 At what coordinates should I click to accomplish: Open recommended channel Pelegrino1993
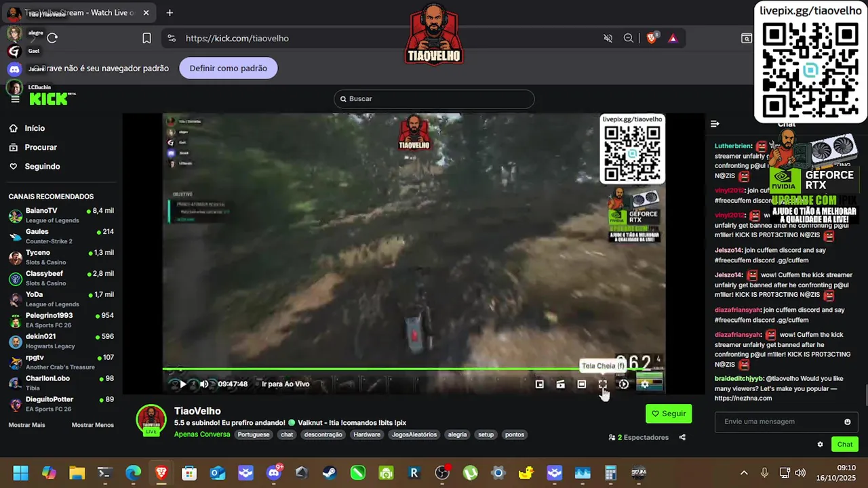tap(61, 321)
